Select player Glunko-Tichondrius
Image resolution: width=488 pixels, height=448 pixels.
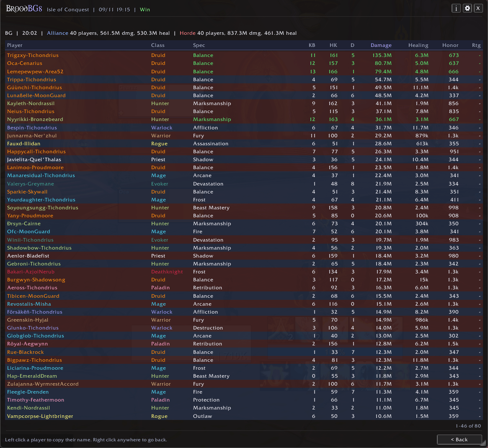(244, 328)
